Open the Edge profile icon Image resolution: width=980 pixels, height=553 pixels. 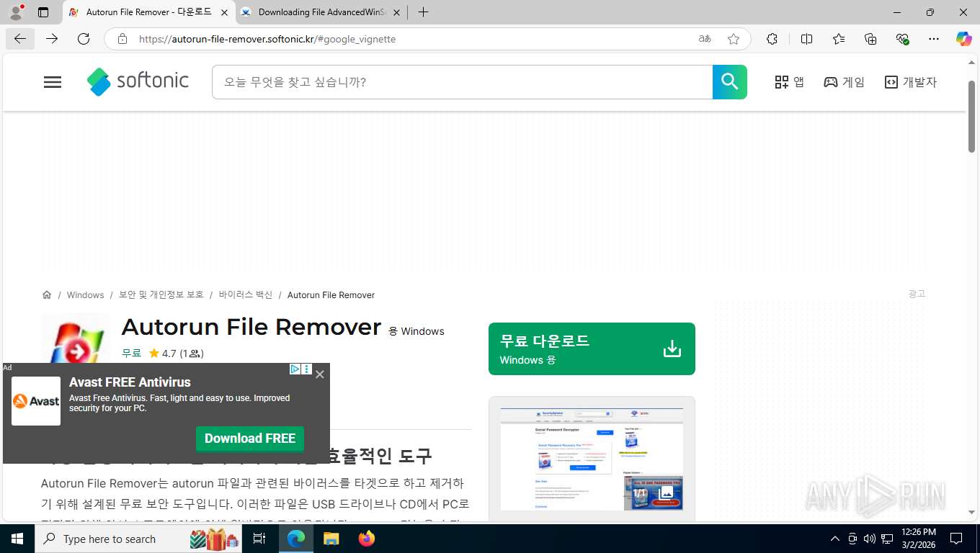pos(15,12)
